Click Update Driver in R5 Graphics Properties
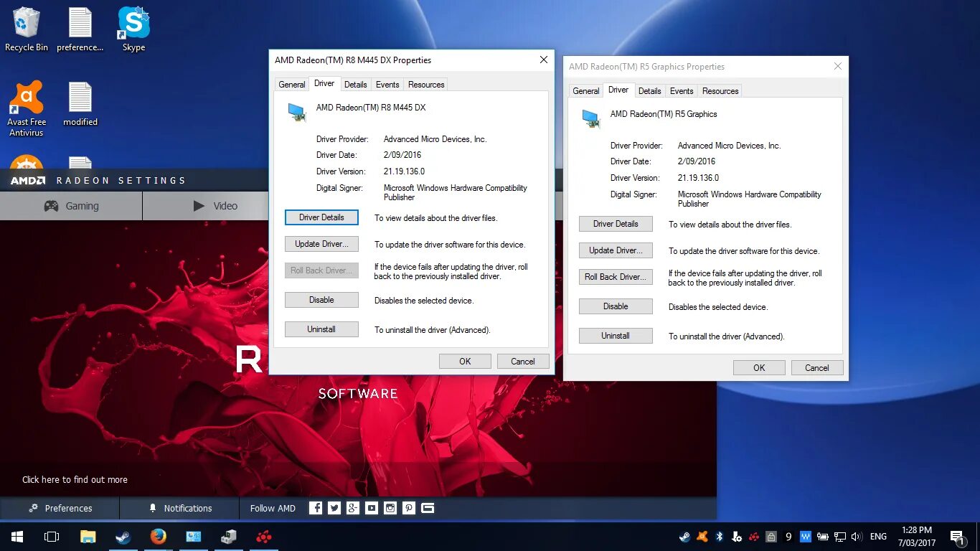980x551 pixels. pyautogui.click(x=616, y=250)
